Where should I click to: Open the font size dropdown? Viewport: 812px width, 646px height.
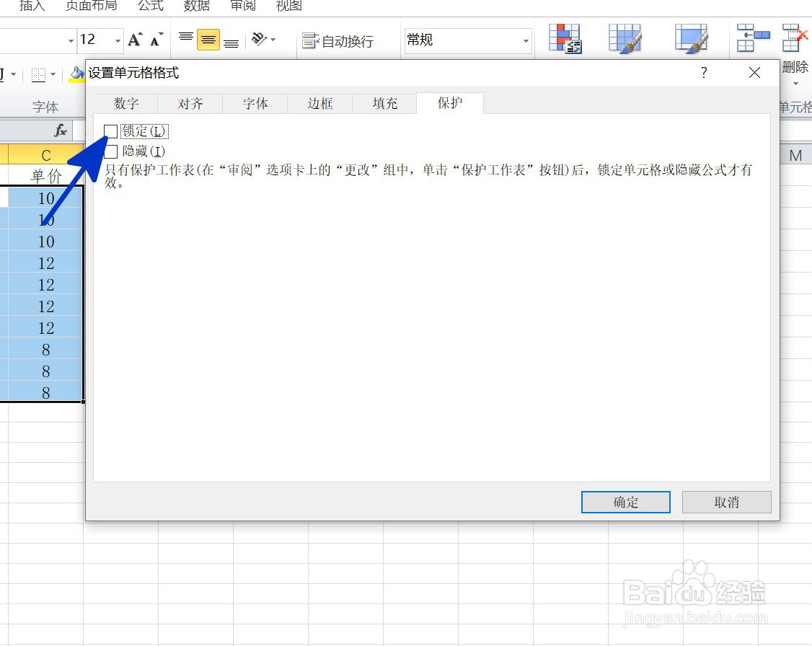(118, 40)
